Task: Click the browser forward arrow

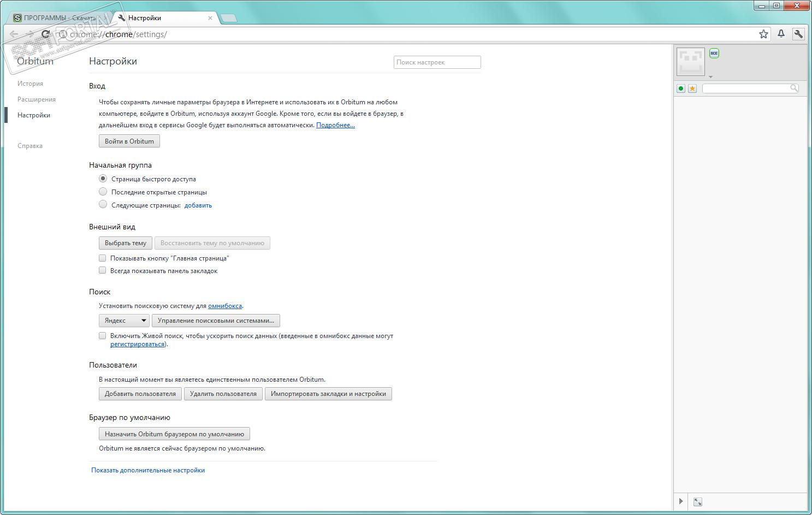Action: (x=30, y=34)
